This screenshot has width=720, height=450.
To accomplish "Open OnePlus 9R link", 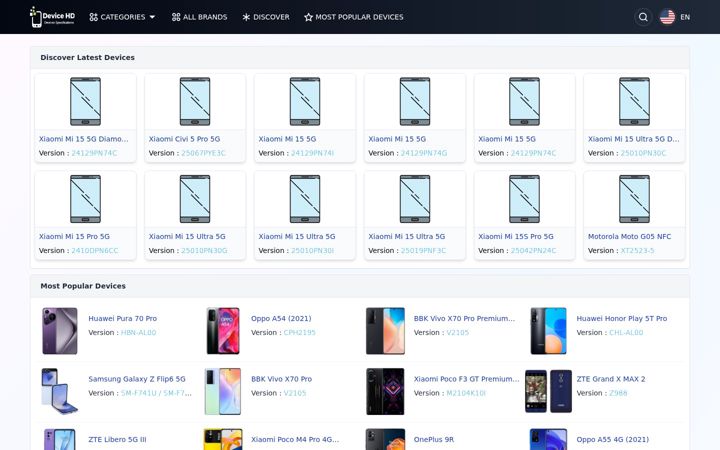I will [x=433, y=439].
